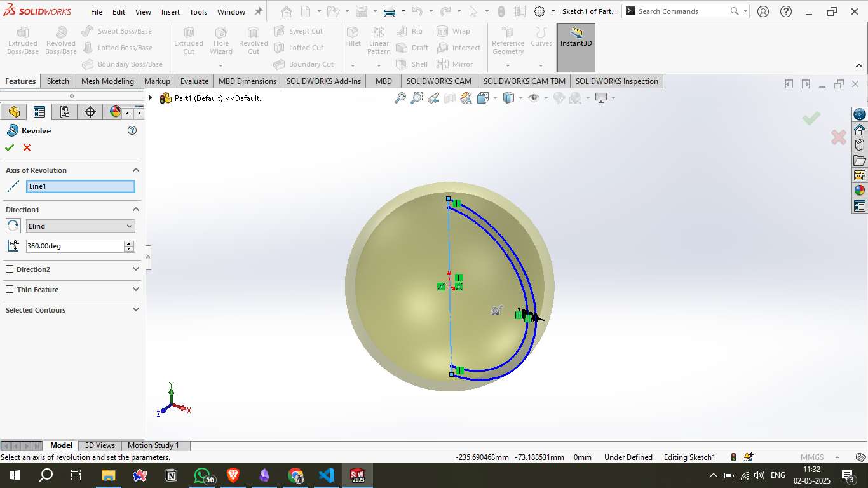
Task: Open the Blind end condition dropdown
Action: [x=80, y=226]
